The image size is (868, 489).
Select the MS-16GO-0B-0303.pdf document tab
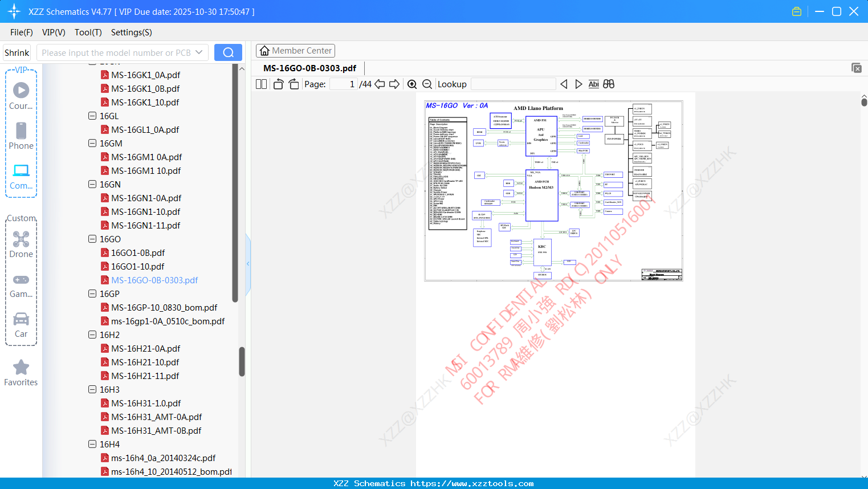pyautogui.click(x=309, y=68)
